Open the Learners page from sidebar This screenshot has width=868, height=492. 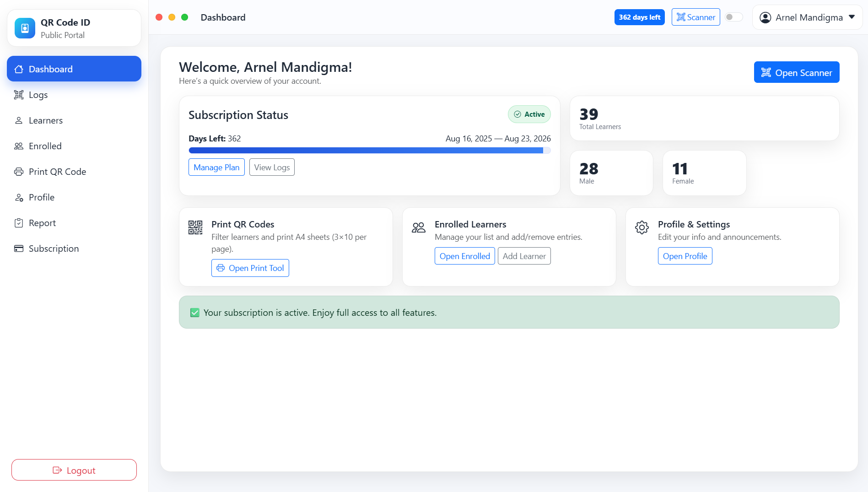[x=45, y=120]
